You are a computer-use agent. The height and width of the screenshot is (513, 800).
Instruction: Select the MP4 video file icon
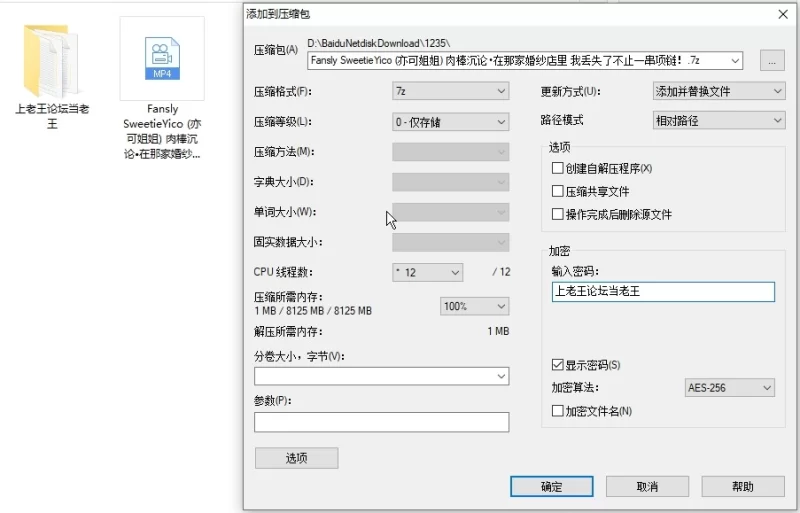pyautogui.click(x=161, y=60)
